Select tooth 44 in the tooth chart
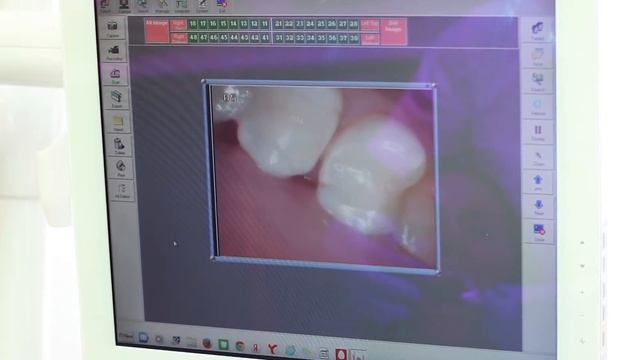 click(234, 38)
